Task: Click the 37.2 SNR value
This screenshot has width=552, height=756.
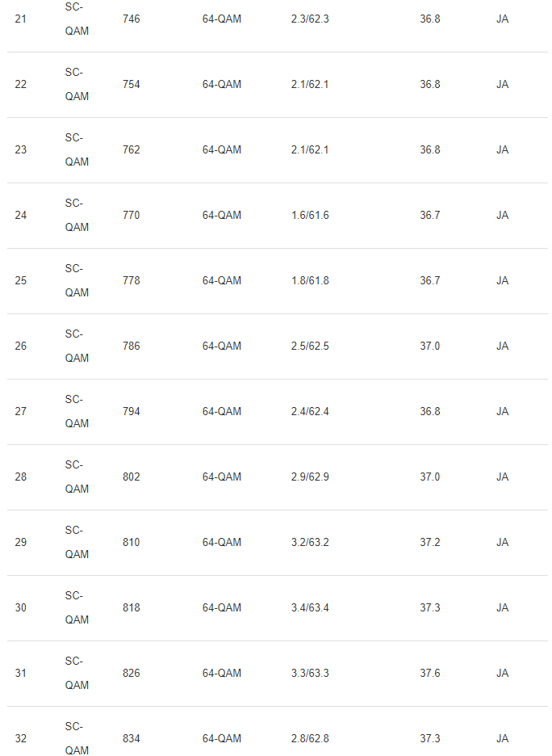Action: click(x=430, y=542)
